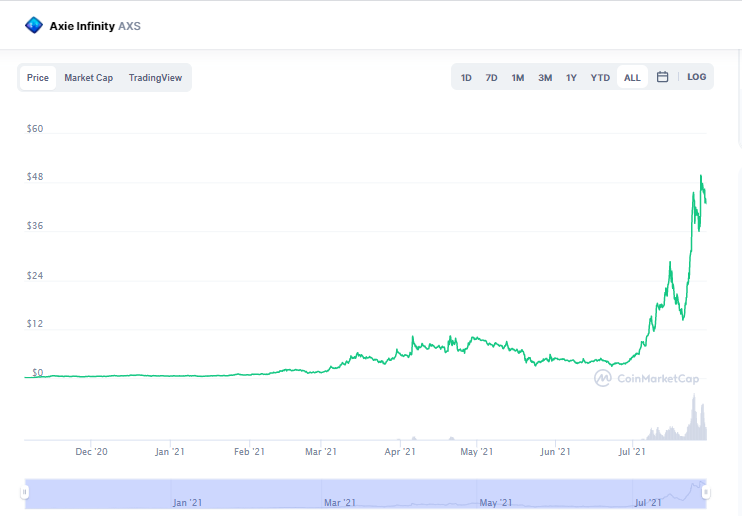Switch to the Price tab

38,78
